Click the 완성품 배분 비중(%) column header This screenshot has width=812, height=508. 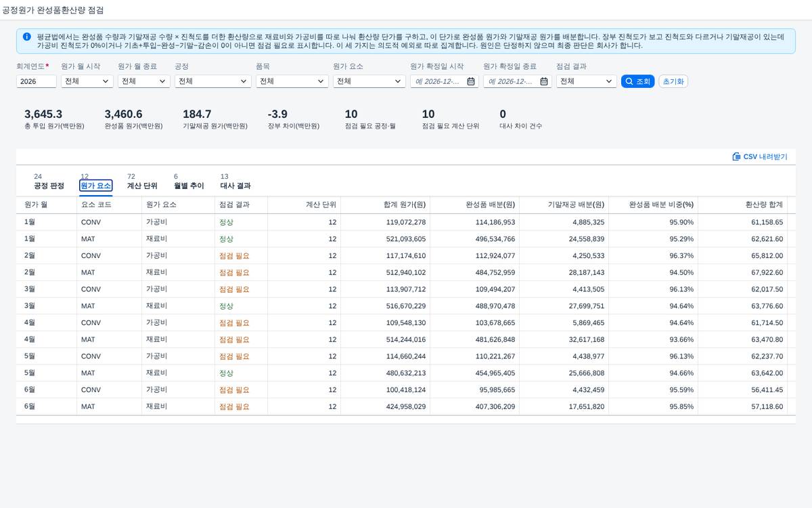[x=654, y=205]
